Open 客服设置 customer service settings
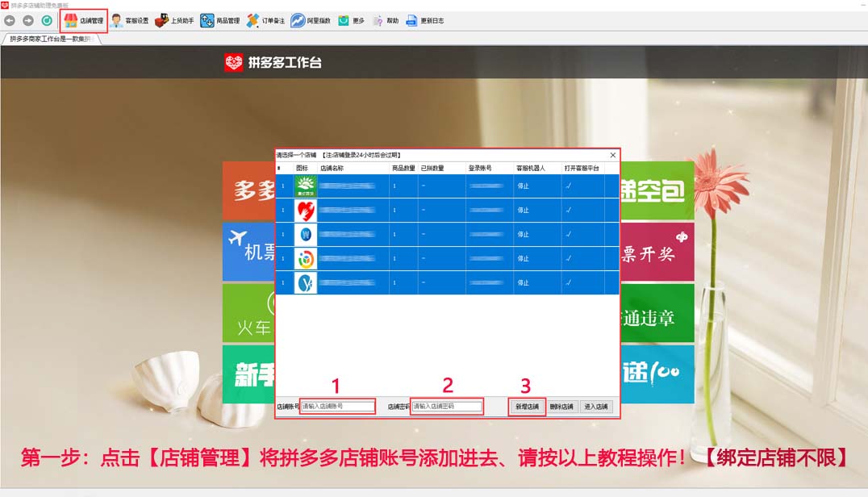 pos(129,20)
